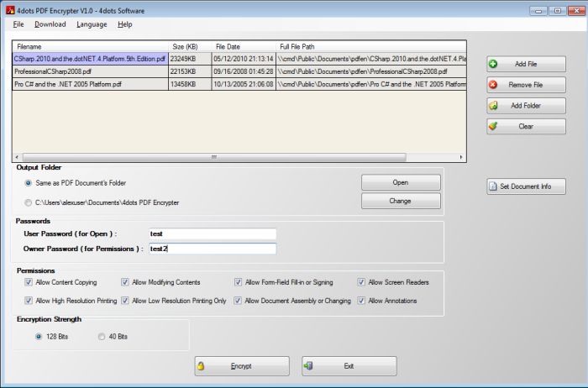Toggle Allow High Resolution Printing checkbox

(29, 301)
